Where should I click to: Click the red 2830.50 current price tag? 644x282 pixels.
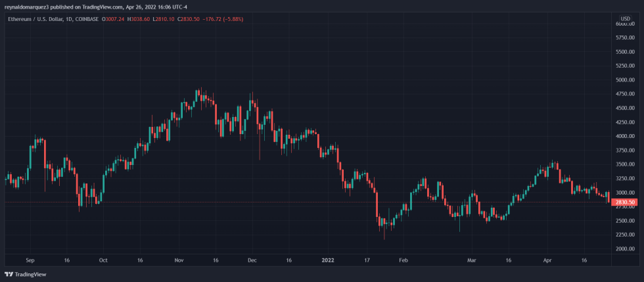625,202
